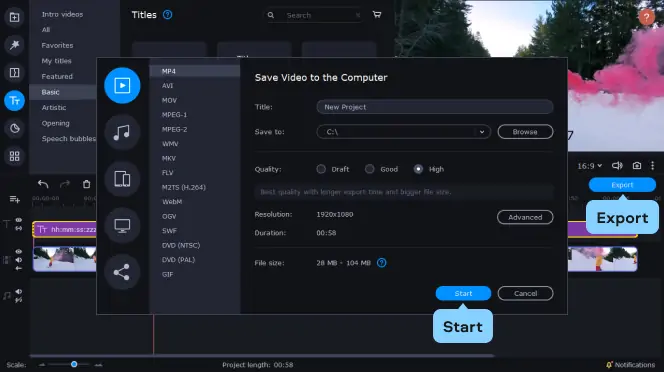Image resolution: width=664 pixels, height=372 pixels.
Task: Click the blue Export button
Action: tap(622, 185)
